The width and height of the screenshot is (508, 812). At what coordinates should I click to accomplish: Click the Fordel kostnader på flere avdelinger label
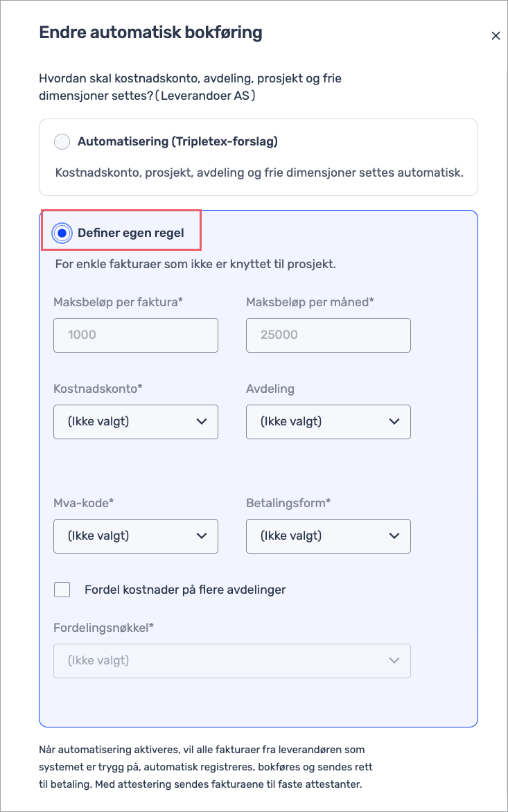click(185, 590)
